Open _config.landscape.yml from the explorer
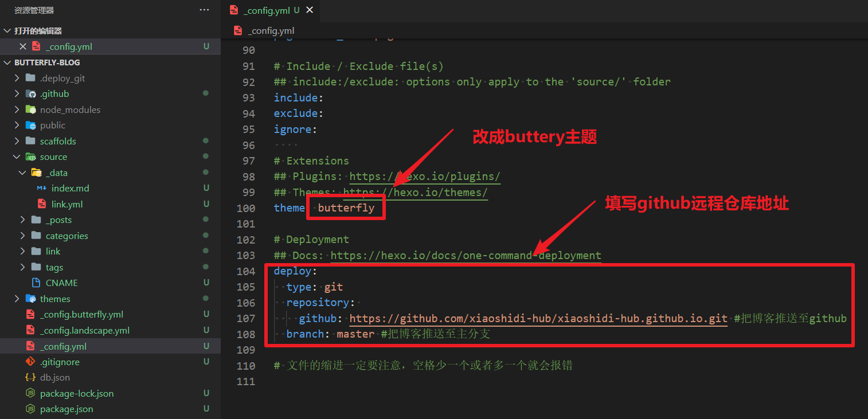 [85, 330]
